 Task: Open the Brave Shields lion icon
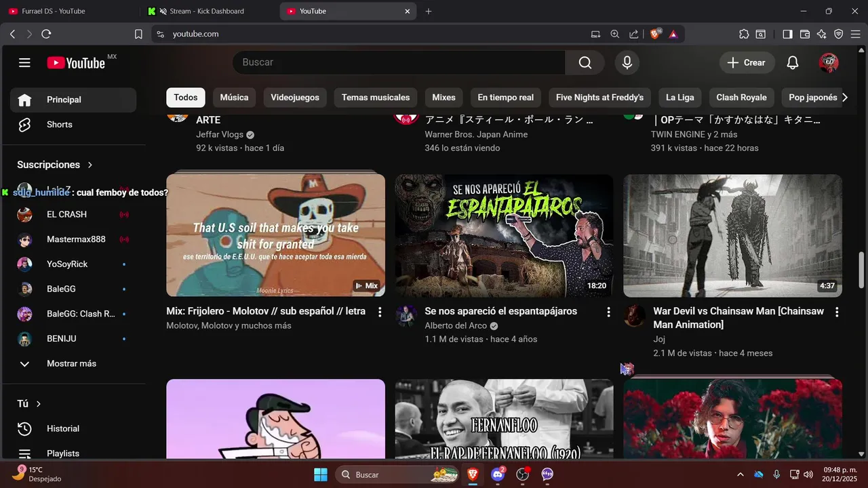655,34
